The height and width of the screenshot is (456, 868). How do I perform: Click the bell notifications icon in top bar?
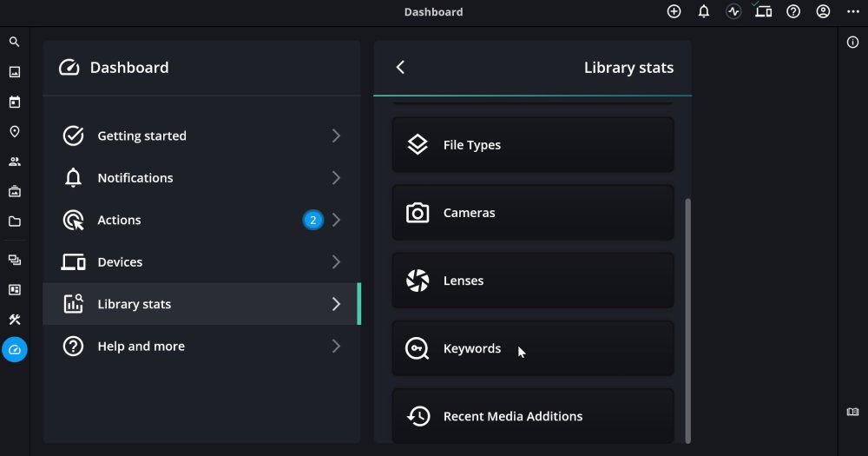click(x=704, y=11)
